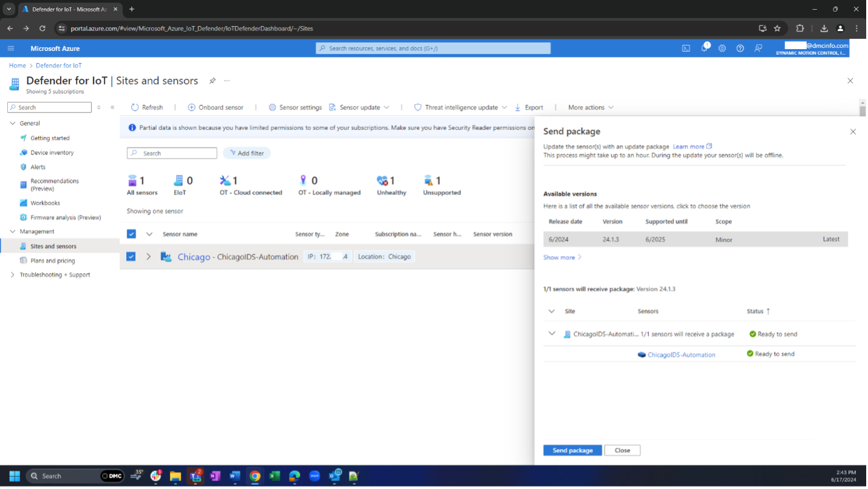The height and width of the screenshot is (489, 868).
Task: Open Sensor settings from the toolbar
Action: pos(295,107)
